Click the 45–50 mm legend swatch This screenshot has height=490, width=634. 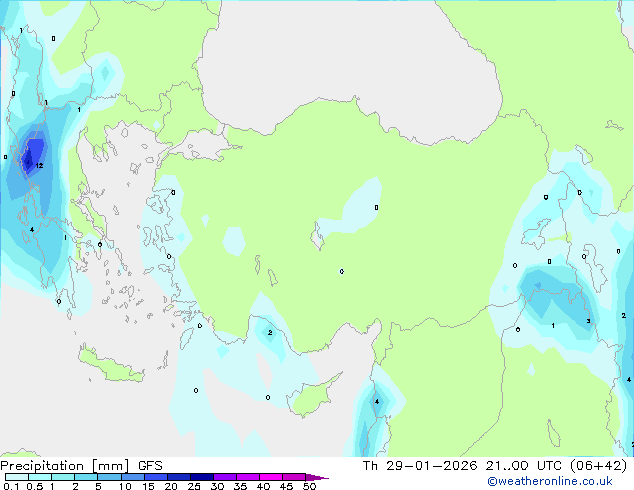(x=294, y=477)
